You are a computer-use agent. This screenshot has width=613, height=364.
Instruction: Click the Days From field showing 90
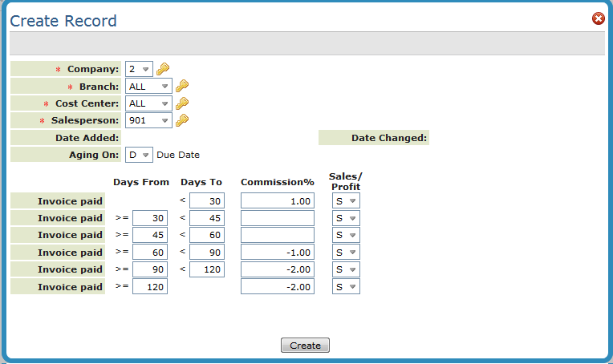tap(150, 269)
